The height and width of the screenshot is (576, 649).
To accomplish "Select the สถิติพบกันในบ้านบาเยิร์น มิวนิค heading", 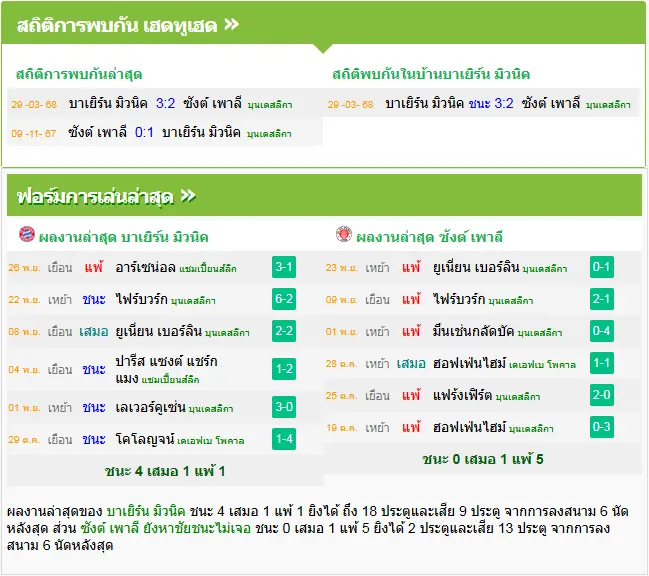I will pos(431,74).
